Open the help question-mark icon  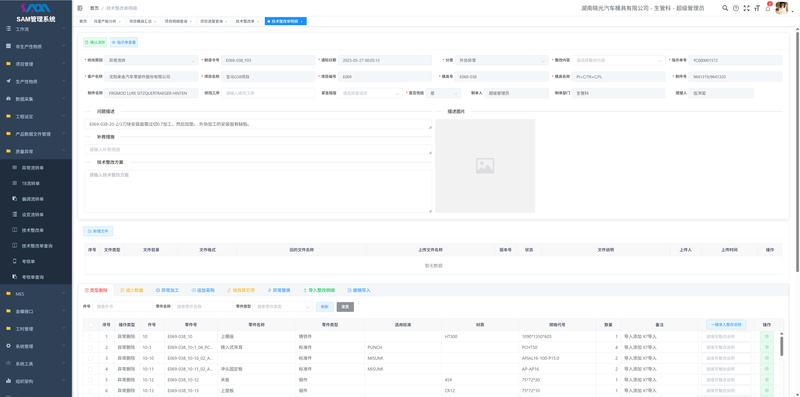point(736,8)
